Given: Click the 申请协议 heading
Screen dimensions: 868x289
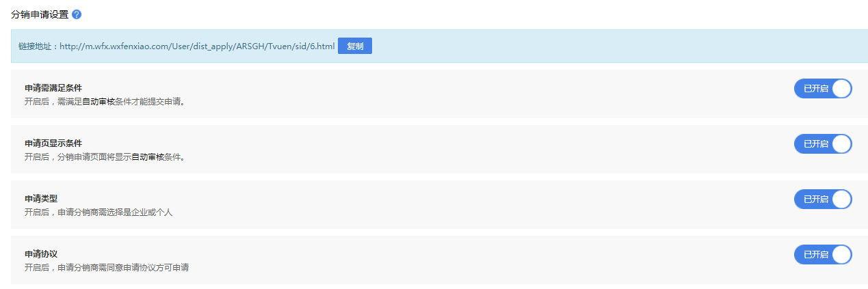Looking at the screenshot, I should coord(41,254).
